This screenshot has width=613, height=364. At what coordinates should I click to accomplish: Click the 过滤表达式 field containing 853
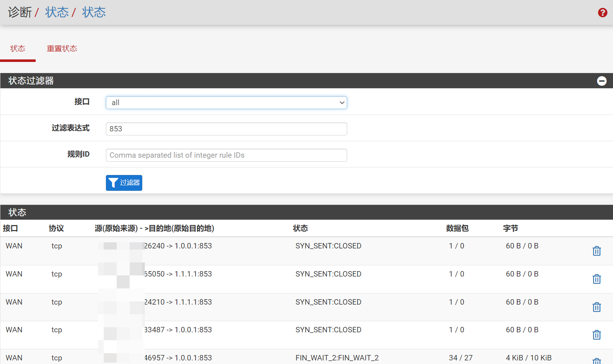[x=226, y=129]
